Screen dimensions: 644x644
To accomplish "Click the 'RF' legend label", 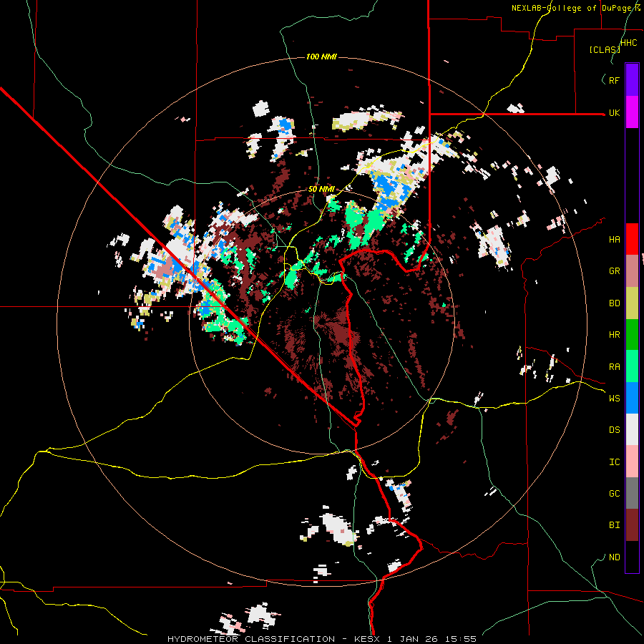I will tap(614, 80).
